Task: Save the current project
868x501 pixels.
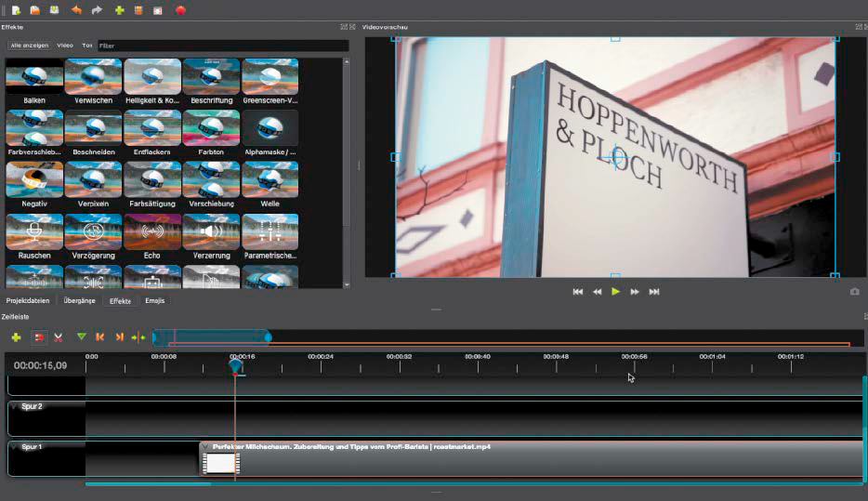Action: (54, 10)
